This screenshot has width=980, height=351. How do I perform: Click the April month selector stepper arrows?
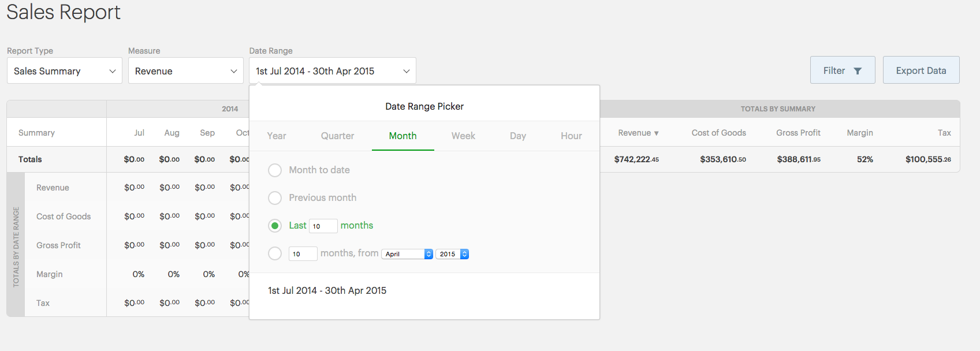[428, 254]
